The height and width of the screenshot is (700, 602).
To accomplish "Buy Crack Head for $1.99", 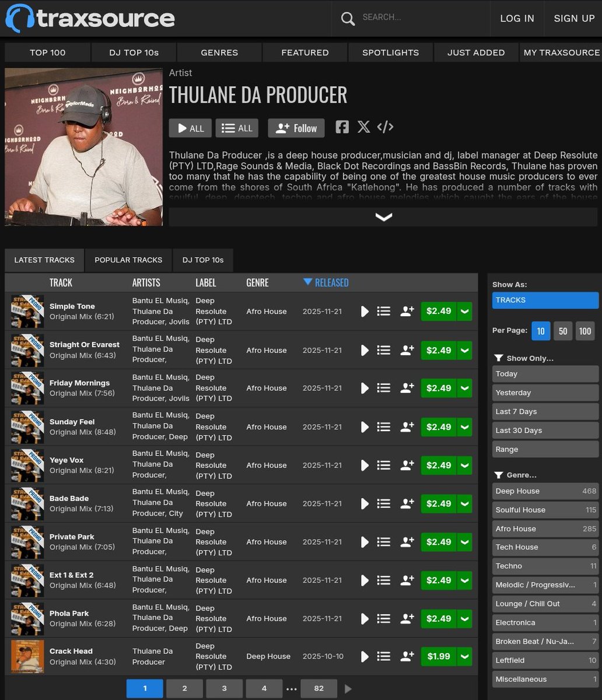I will tap(439, 656).
